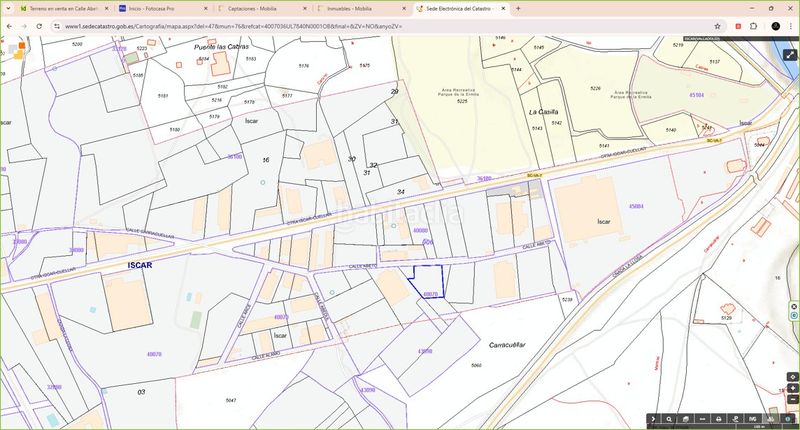Image resolution: width=800 pixels, height=430 pixels.
Task: Close the 'Terreno en venta' tab
Action: click(x=107, y=9)
